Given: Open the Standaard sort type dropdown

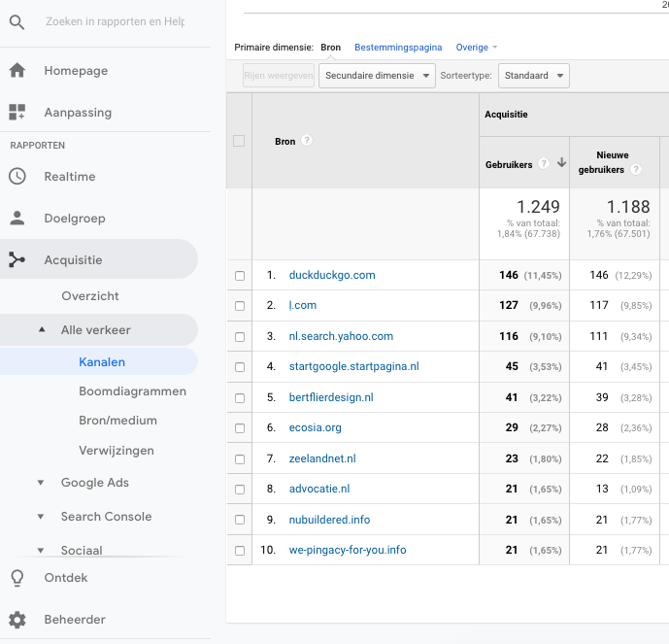Looking at the screenshot, I should point(533,76).
